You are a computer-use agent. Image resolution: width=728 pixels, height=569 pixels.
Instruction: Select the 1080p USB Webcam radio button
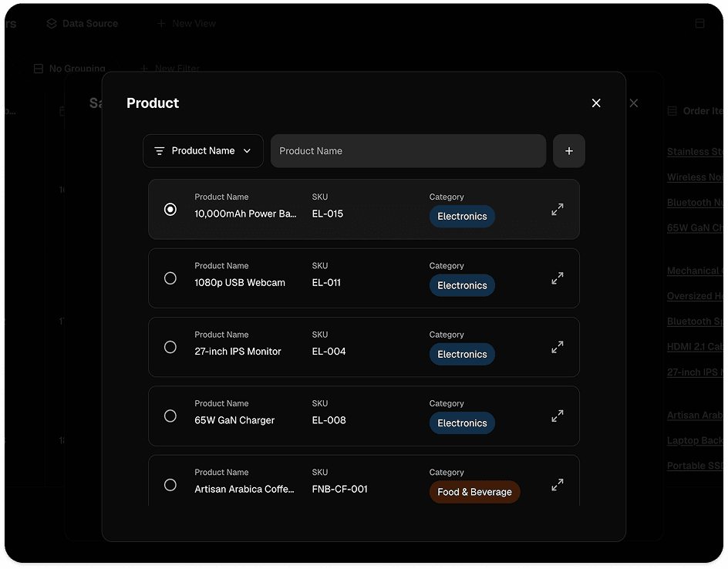click(170, 278)
